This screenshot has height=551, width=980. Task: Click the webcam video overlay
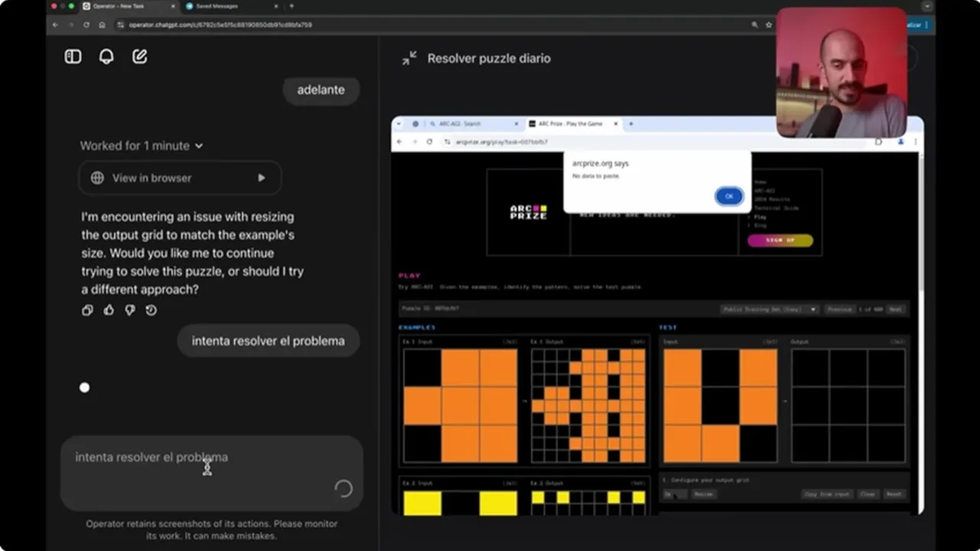point(842,73)
